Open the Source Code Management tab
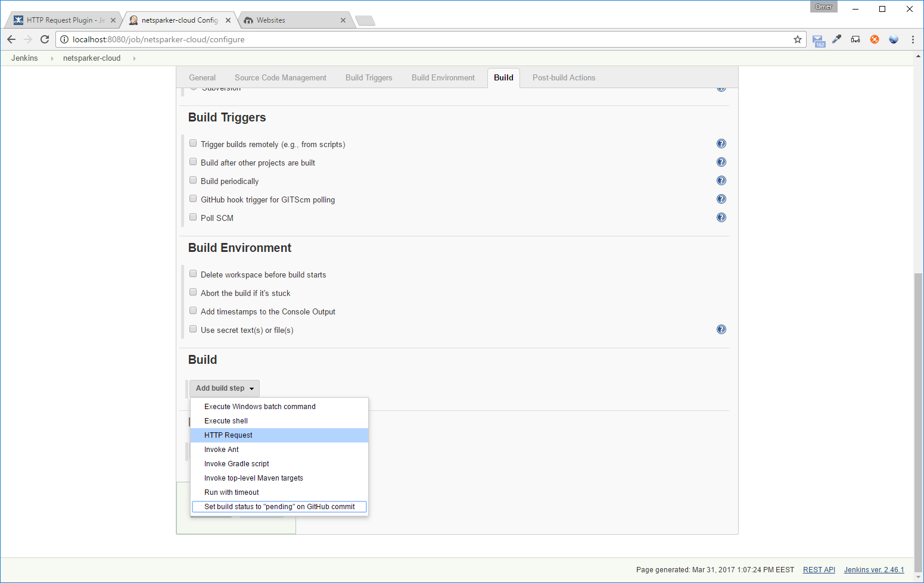The width and height of the screenshot is (924, 583). (x=280, y=77)
